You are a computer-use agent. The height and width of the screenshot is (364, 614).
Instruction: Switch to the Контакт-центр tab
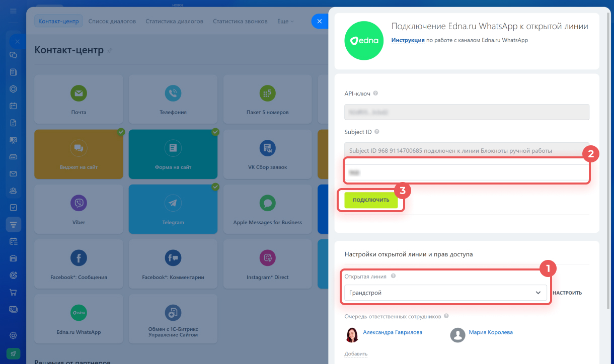pos(58,22)
